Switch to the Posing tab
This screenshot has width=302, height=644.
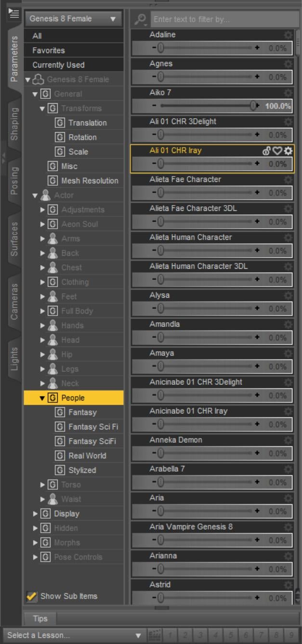pos(14,181)
